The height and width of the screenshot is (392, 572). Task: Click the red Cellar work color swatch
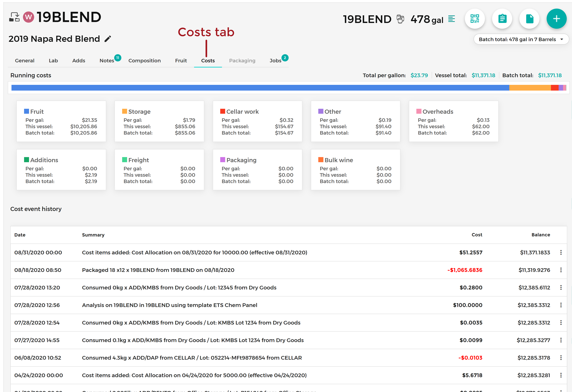click(223, 111)
